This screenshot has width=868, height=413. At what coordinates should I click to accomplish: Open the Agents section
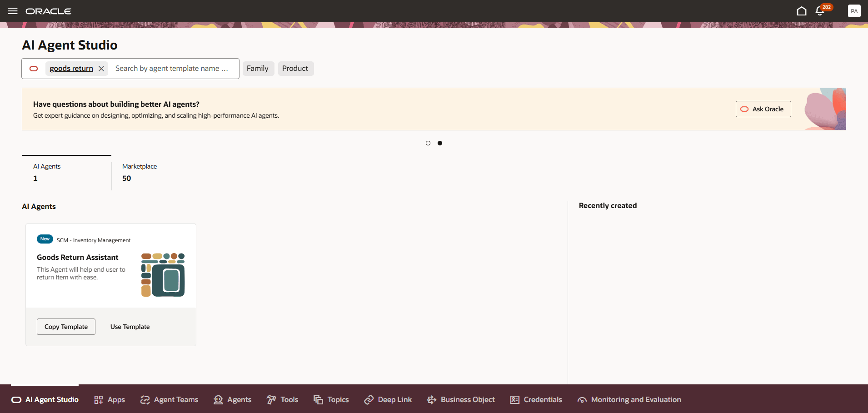233,399
